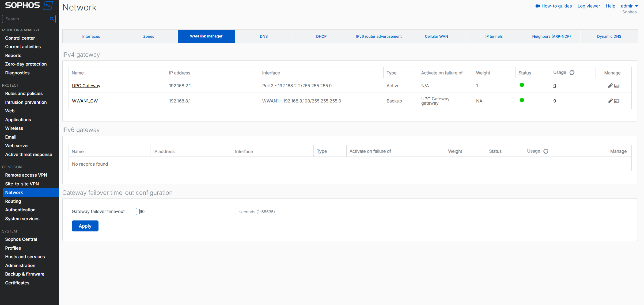Expand the admin dropdown menu
The image size is (644, 305).
pos(629,6)
